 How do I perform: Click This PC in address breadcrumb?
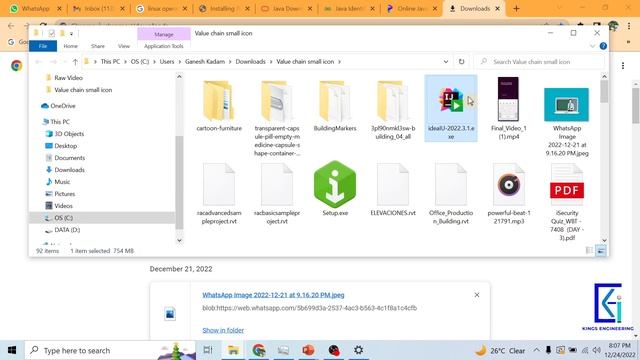(110, 62)
